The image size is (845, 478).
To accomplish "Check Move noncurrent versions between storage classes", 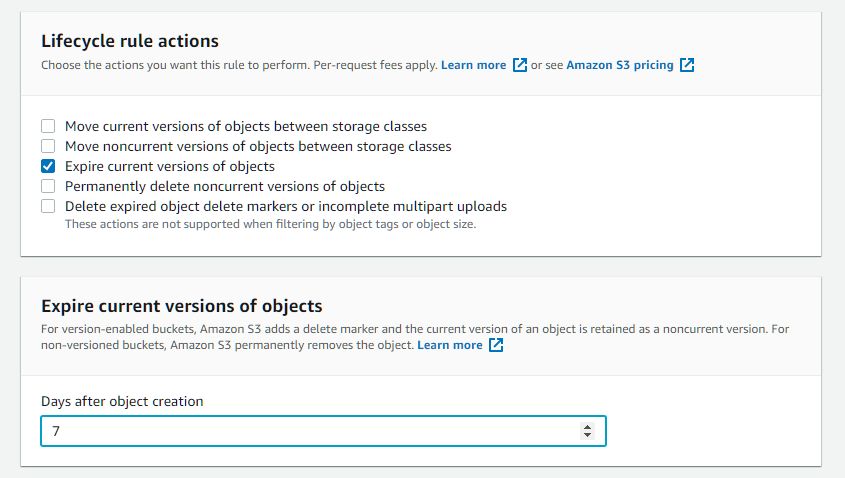I will click(48, 146).
